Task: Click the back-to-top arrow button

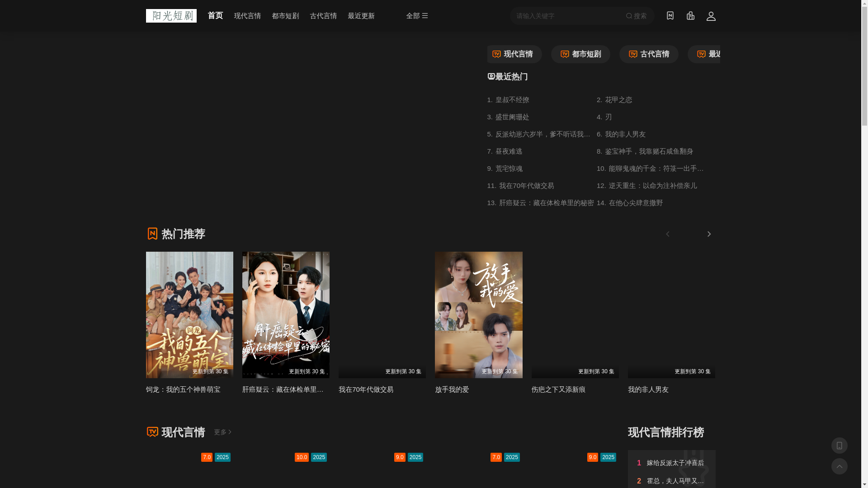Action: pyautogui.click(x=839, y=466)
